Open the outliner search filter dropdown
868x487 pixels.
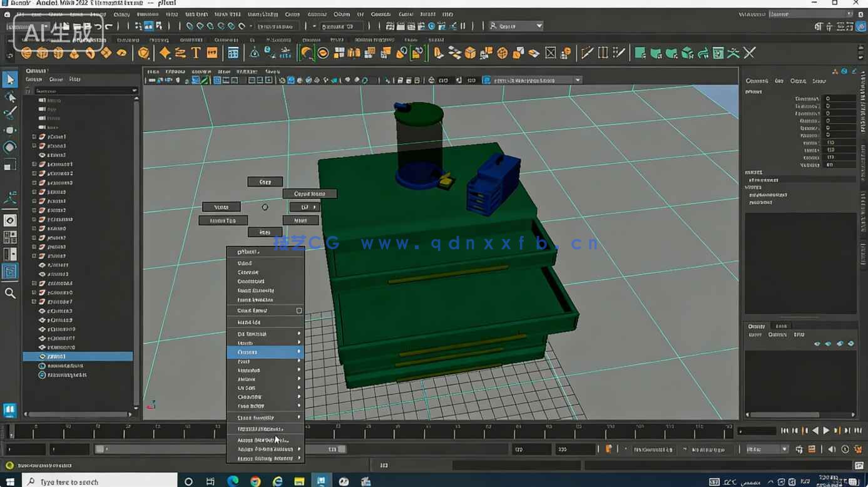click(x=134, y=91)
